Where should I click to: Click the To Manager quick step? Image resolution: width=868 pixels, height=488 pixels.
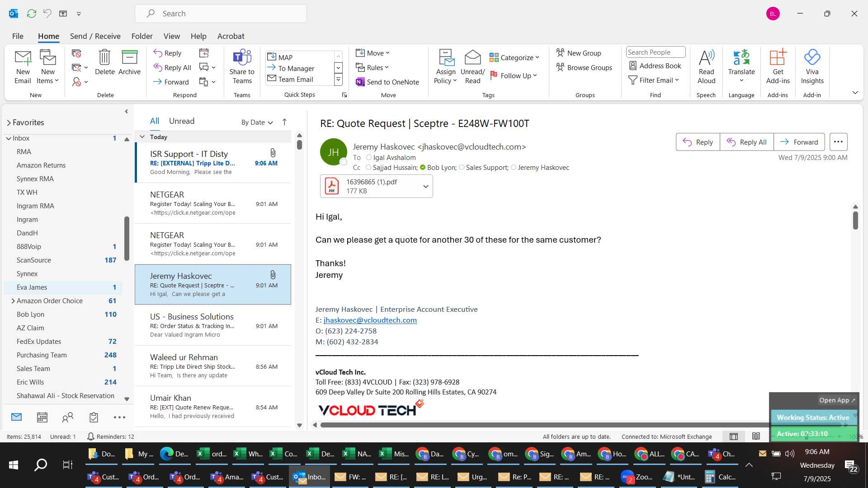coord(296,68)
